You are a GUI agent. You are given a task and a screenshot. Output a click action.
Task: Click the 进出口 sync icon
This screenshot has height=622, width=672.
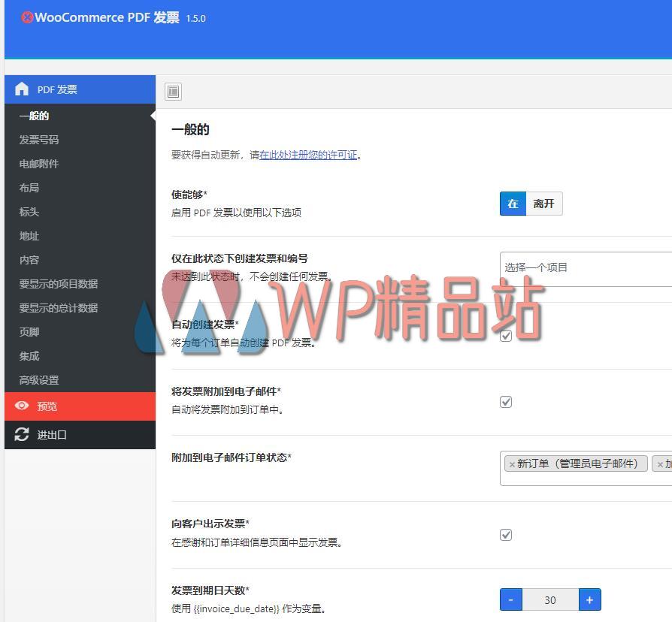pos(22,434)
